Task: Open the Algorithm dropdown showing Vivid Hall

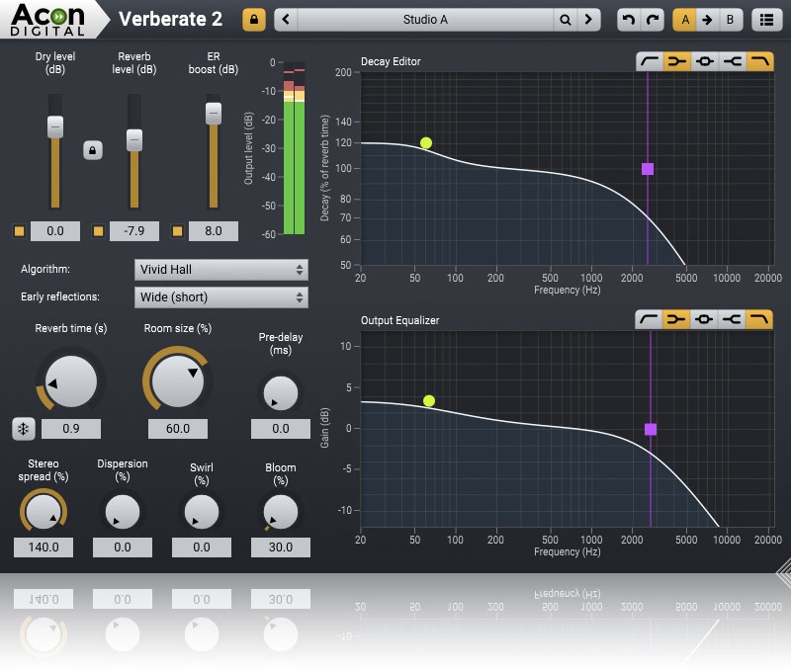Action: 220,269
